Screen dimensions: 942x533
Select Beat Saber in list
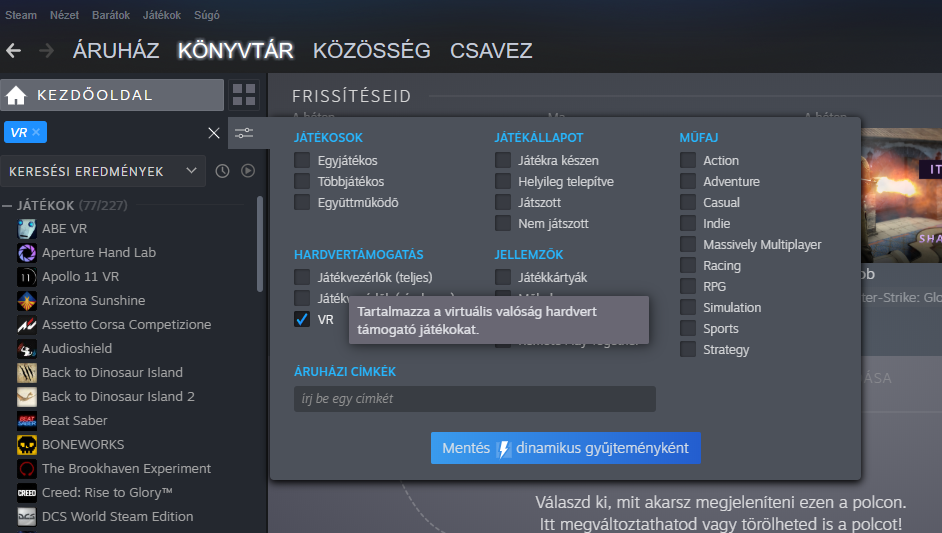tap(74, 421)
